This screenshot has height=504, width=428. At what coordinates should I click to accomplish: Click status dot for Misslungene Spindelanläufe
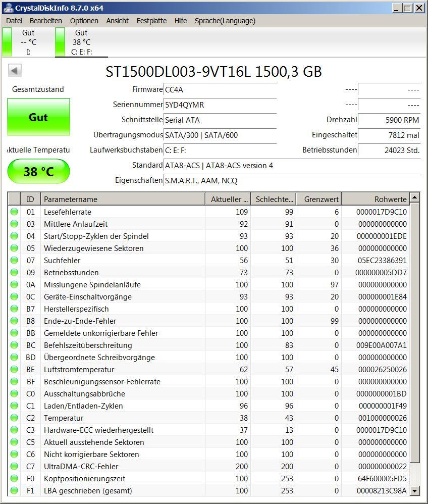point(14,284)
